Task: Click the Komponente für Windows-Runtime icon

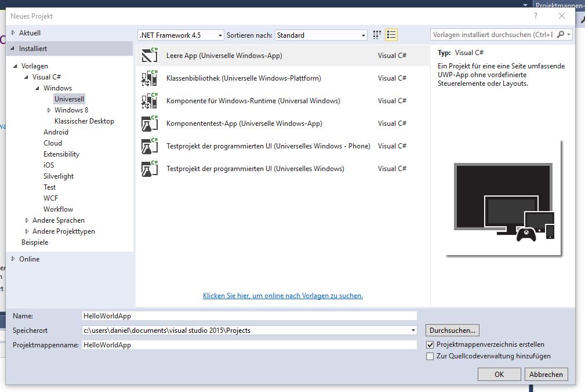Action: (x=150, y=101)
